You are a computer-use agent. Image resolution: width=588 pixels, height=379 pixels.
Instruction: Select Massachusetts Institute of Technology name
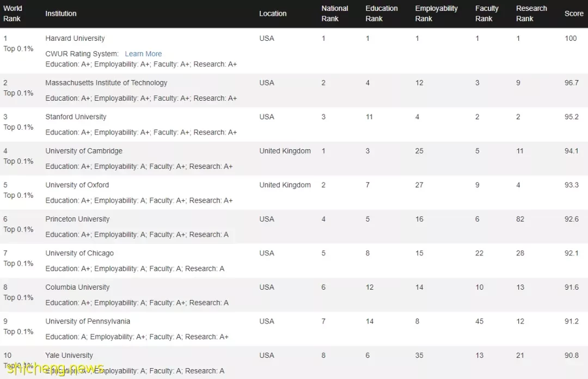(x=106, y=83)
